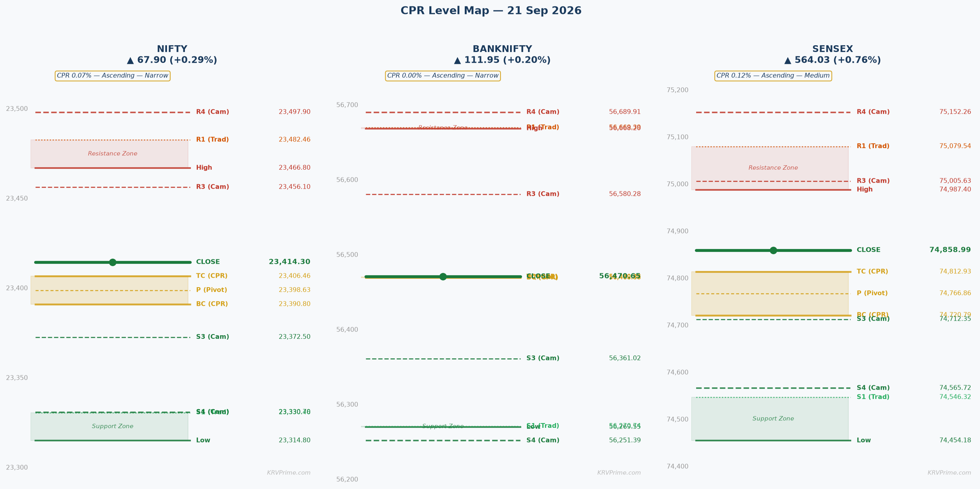Select NIFTY Low value 23,314.80
Viewport: 980px width, 489px height.
pos(295,441)
